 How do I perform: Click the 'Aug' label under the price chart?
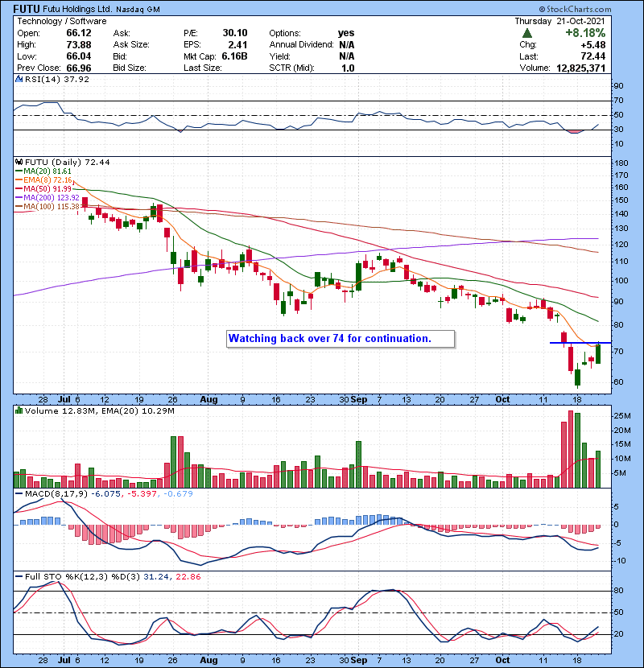pyautogui.click(x=208, y=400)
